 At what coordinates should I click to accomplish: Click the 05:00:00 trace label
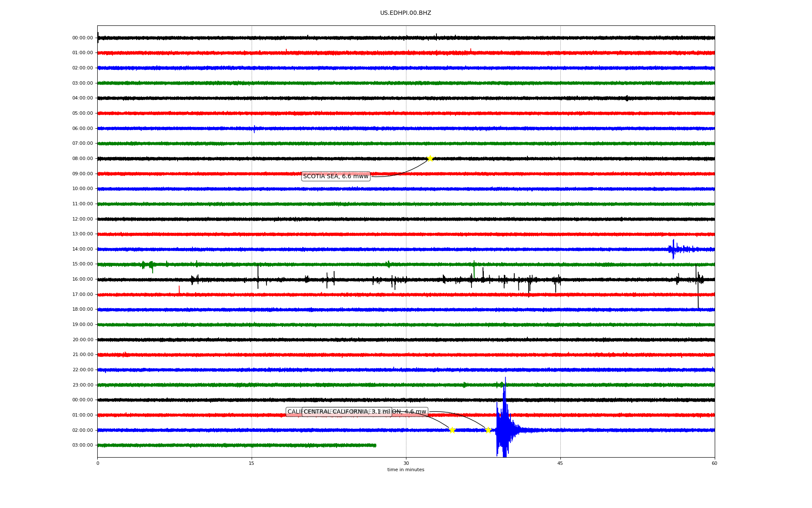[x=82, y=113]
